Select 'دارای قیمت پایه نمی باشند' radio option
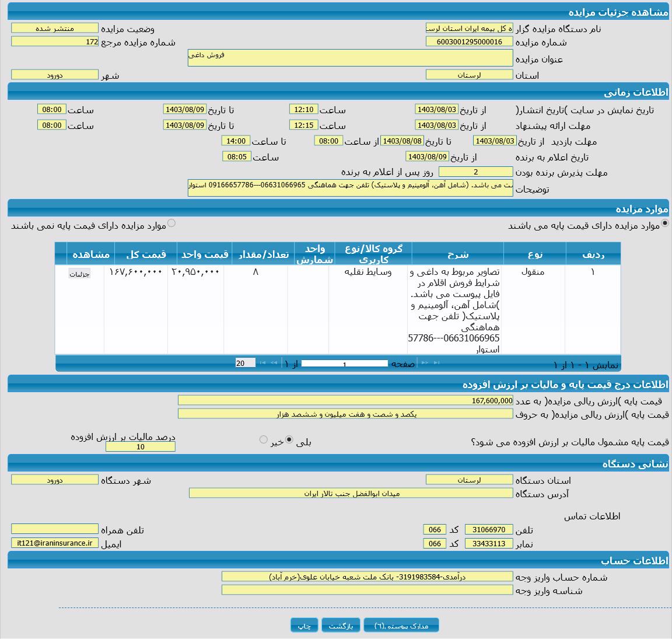The image size is (672, 639). pos(171,223)
